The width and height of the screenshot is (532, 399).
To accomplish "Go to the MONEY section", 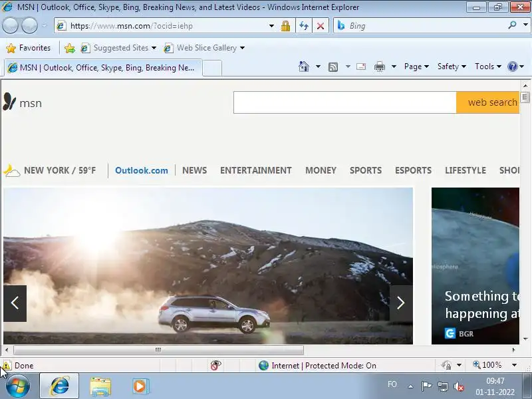I will pyautogui.click(x=321, y=170).
